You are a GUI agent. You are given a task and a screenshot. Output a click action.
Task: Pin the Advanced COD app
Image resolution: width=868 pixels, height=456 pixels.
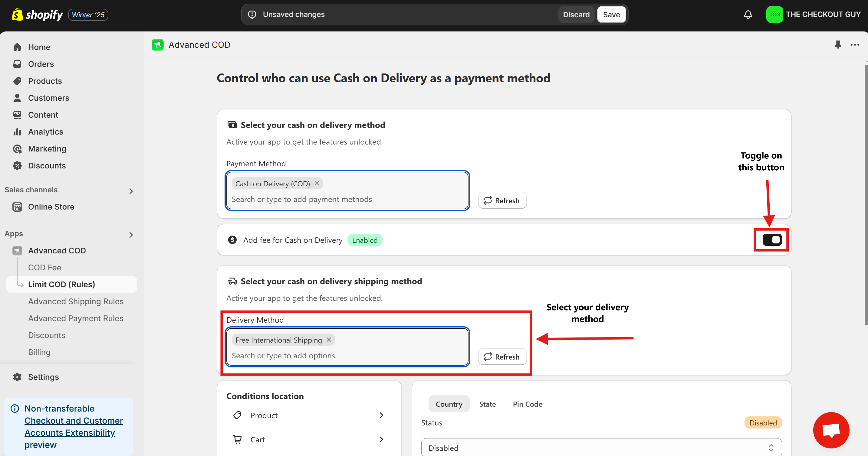coord(838,45)
